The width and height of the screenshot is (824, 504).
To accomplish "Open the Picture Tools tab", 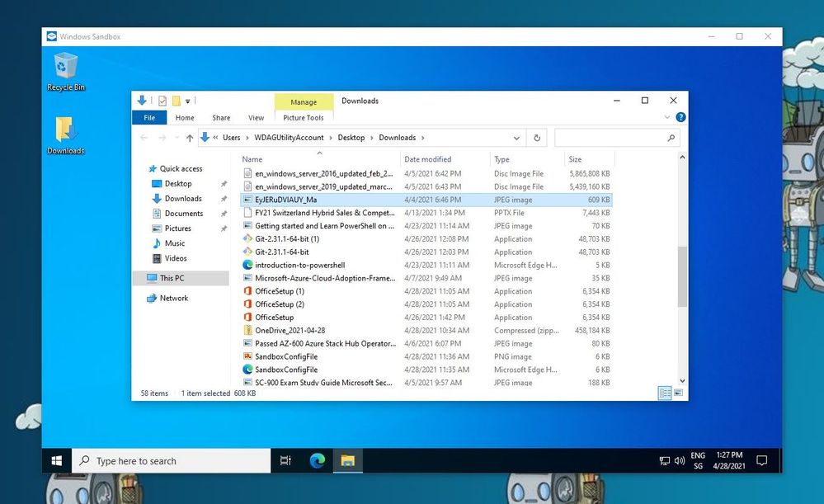I will click(x=304, y=118).
